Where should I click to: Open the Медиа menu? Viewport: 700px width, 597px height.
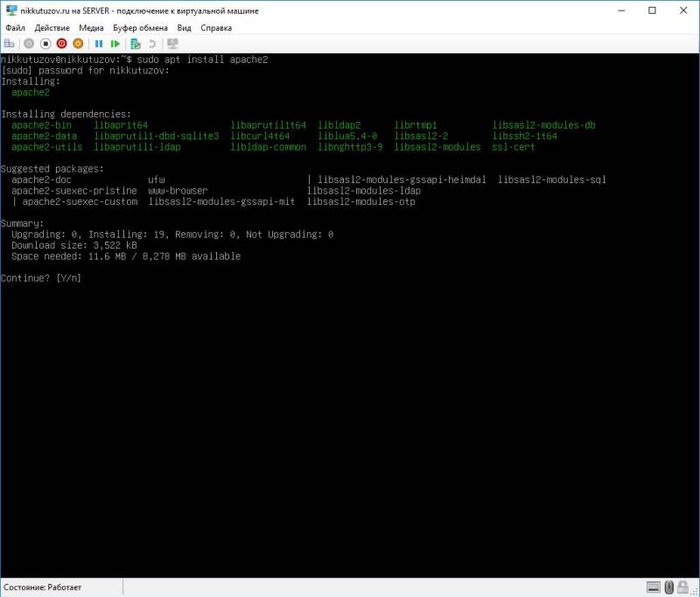92,27
